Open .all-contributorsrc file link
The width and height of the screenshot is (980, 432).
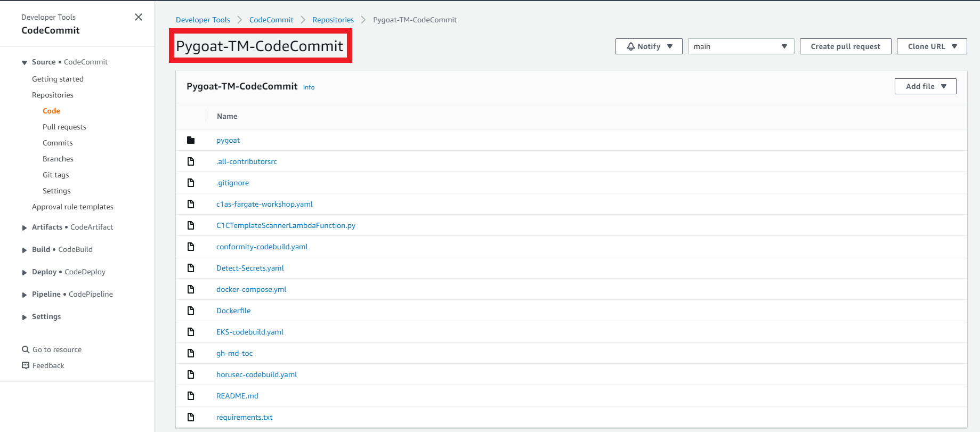[x=247, y=161]
